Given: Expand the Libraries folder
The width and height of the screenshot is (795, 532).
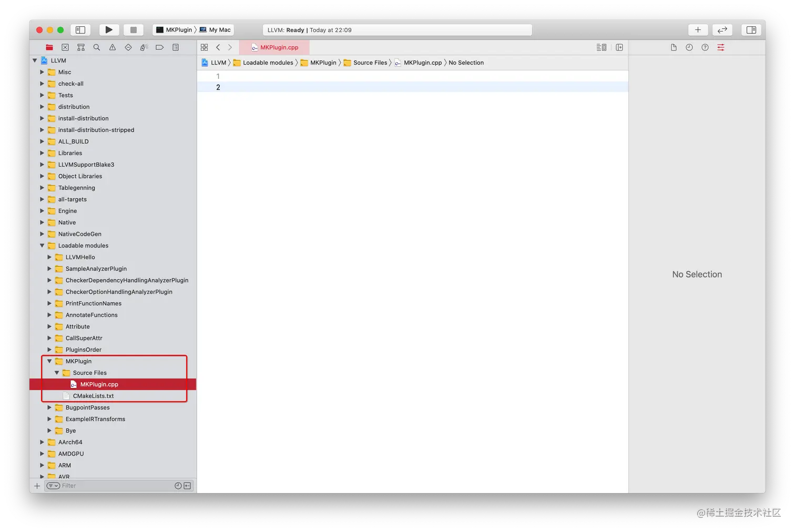Looking at the screenshot, I should click(42, 153).
